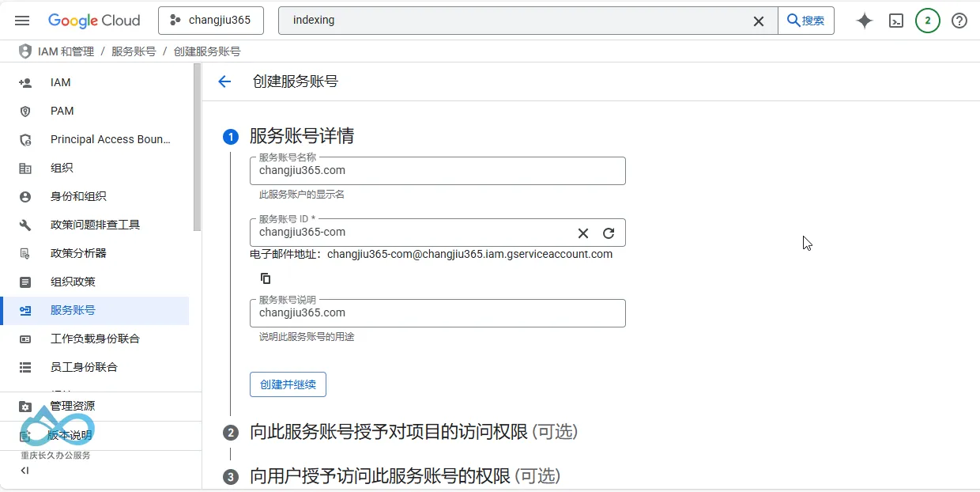
Task: Click the 服务账号 key-card sidebar icon
Action: pos(25,311)
